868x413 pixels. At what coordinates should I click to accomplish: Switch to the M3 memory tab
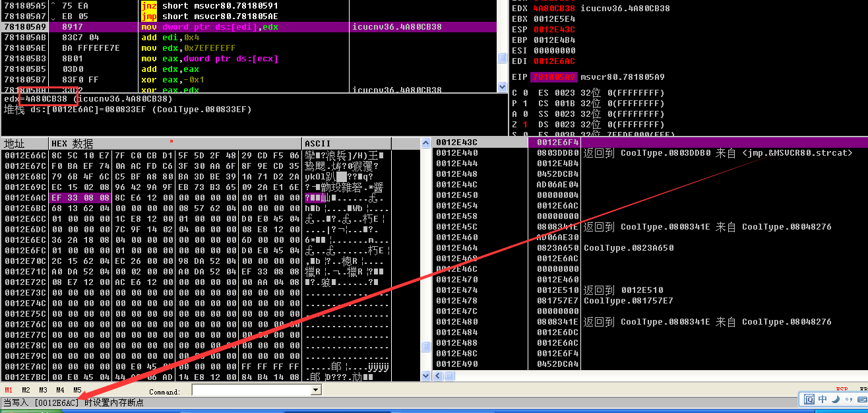(x=43, y=391)
